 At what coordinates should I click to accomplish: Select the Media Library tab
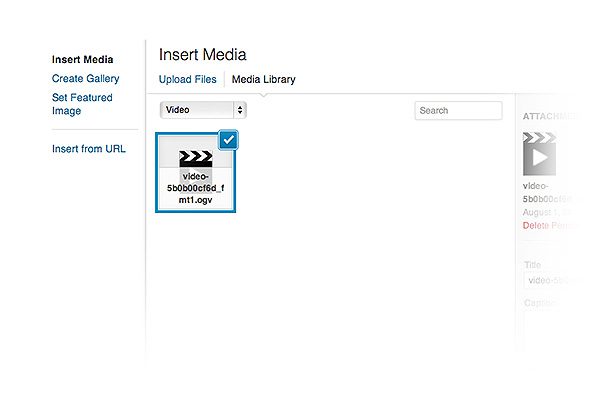pos(263,79)
